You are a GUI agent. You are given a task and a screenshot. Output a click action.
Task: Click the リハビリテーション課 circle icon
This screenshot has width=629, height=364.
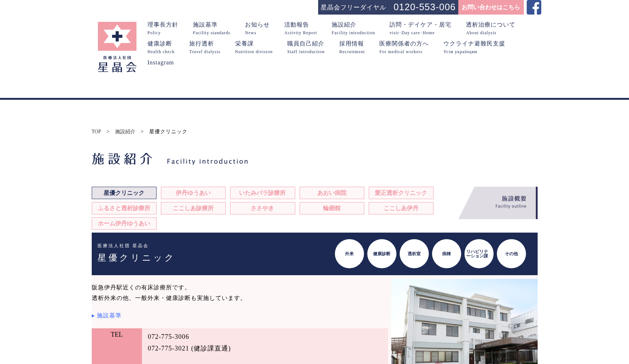pyautogui.click(x=479, y=254)
